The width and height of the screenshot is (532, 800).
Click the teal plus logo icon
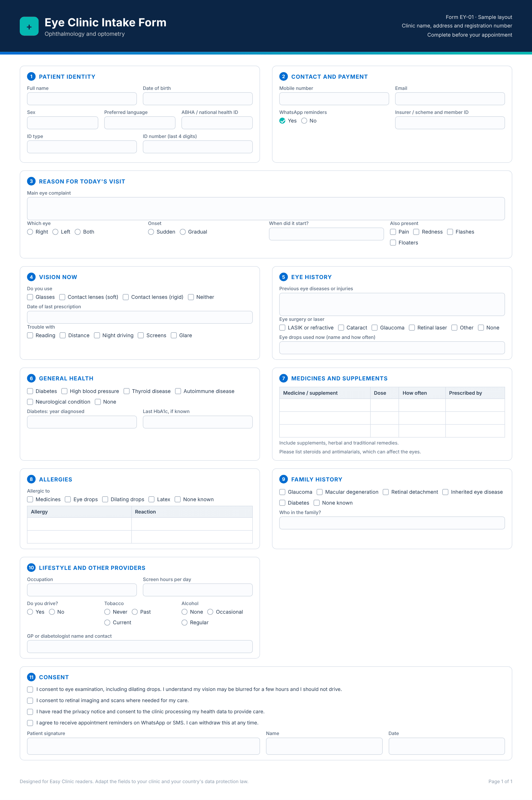pos(29,26)
